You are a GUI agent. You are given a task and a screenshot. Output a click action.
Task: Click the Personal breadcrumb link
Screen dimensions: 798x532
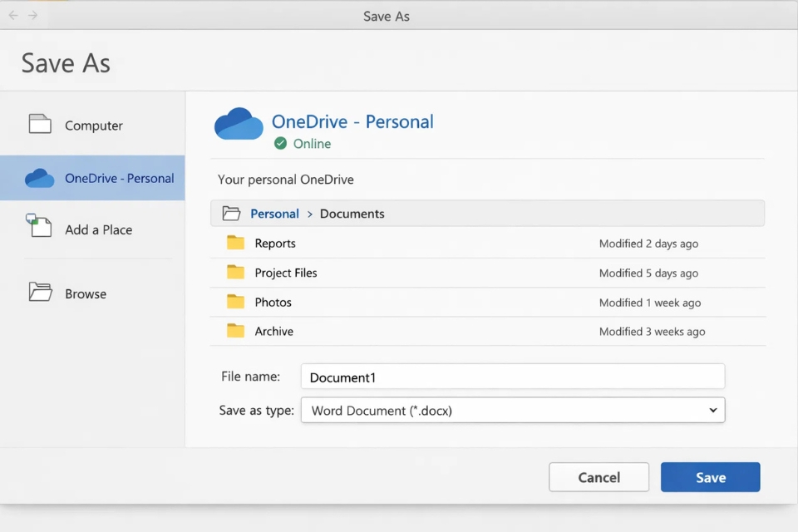(274, 214)
